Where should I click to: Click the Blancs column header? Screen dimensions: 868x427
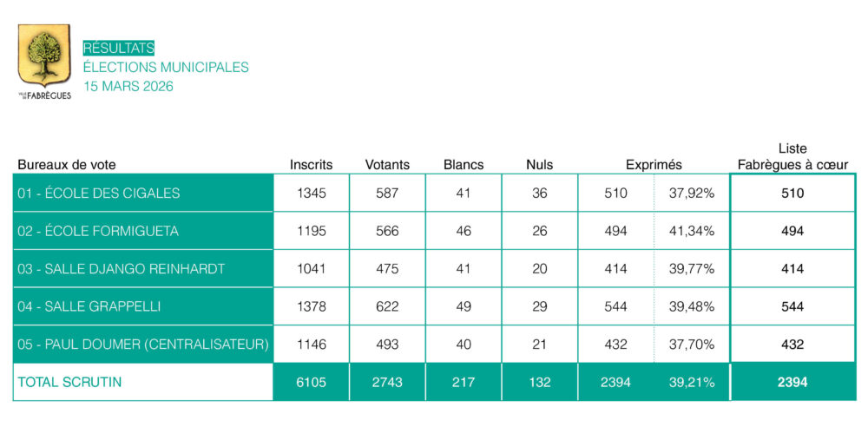tap(464, 165)
